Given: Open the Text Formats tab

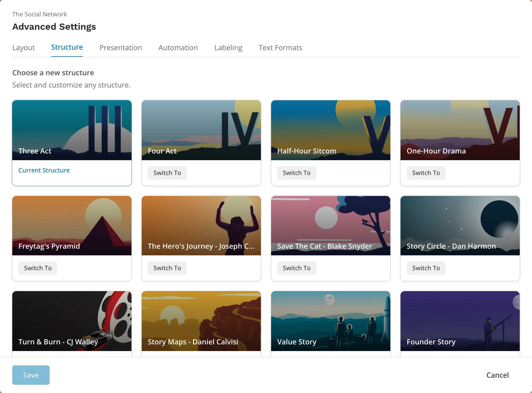Looking at the screenshot, I should click(280, 48).
